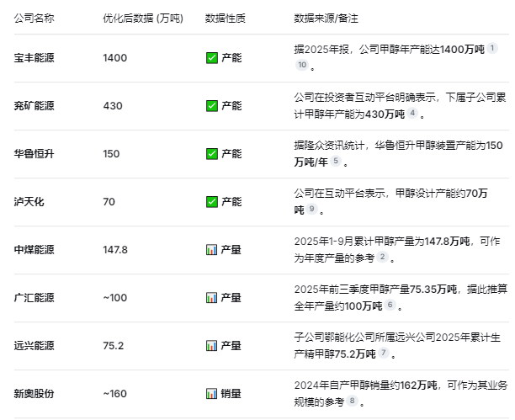This screenshot has height=420, width=515.
Task: Click the 数据性质 column header
Action: [225, 18]
